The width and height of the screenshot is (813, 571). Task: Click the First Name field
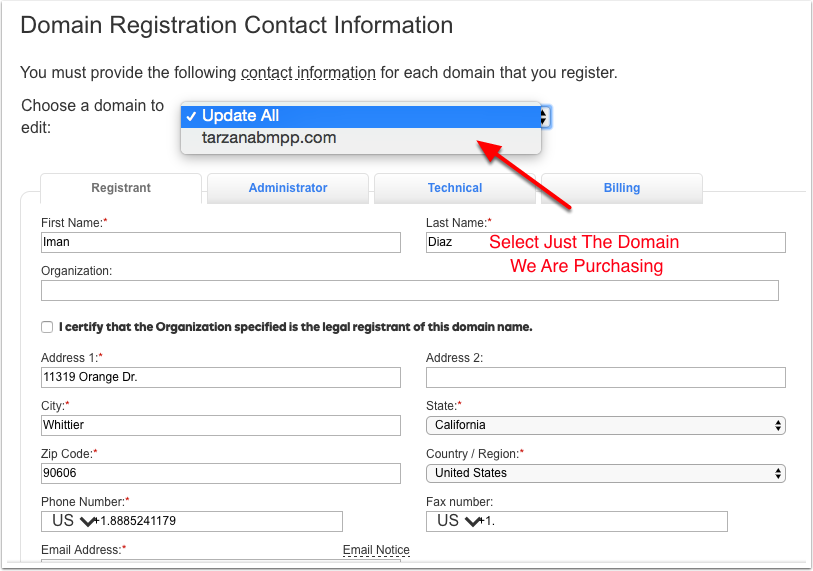tap(221, 242)
